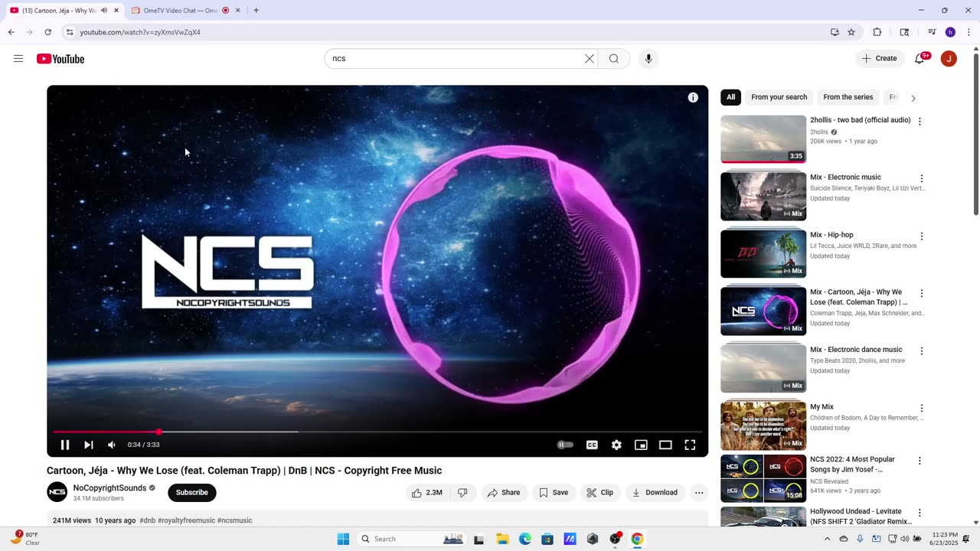
Task: Skip to next video
Action: 89,445
